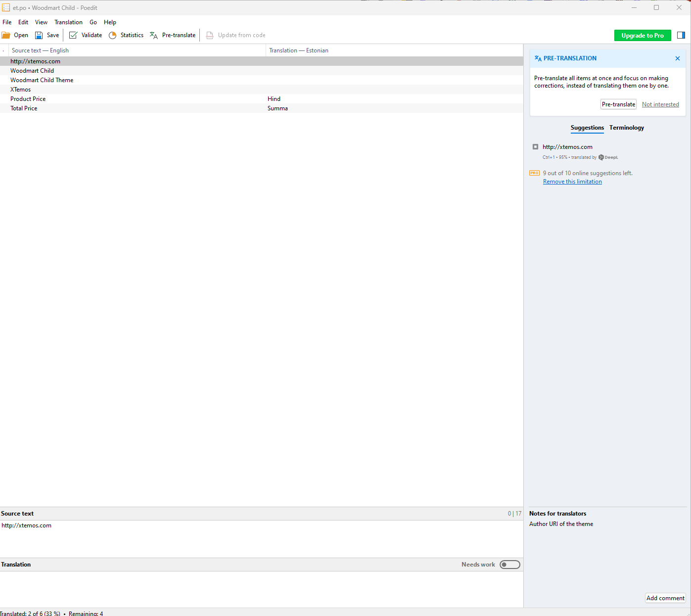Click the Pre-translation header icon

click(x=538, y=58)
